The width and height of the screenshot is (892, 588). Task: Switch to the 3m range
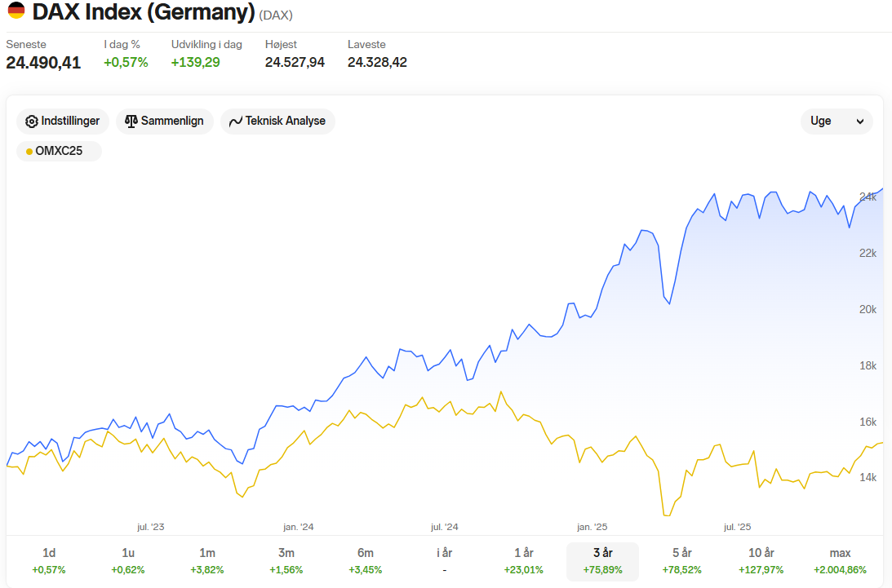tap(286, 561)
